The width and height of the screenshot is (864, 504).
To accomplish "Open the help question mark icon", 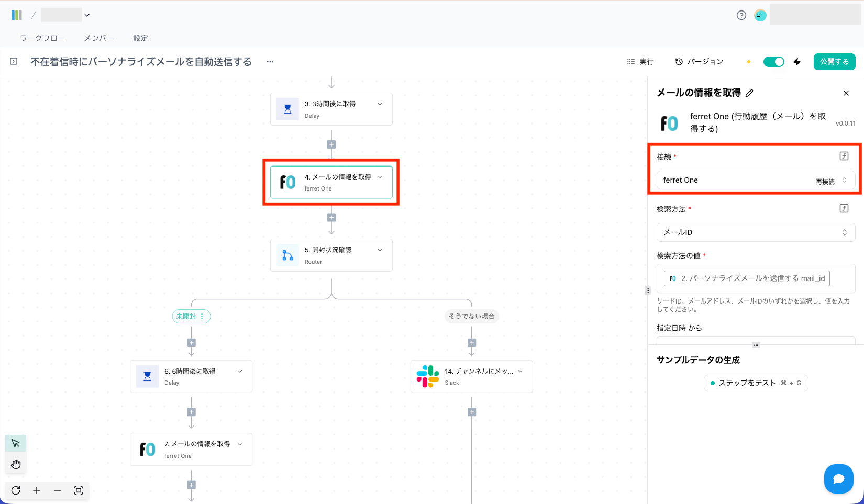I will (741, 15).
